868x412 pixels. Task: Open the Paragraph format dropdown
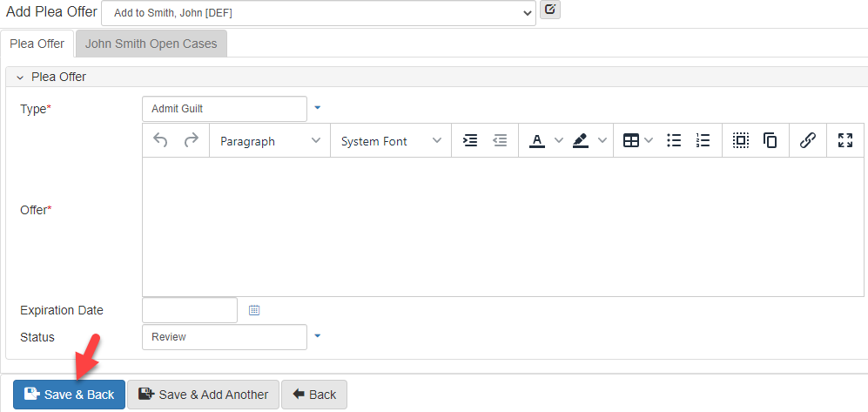tap(270, 140)
